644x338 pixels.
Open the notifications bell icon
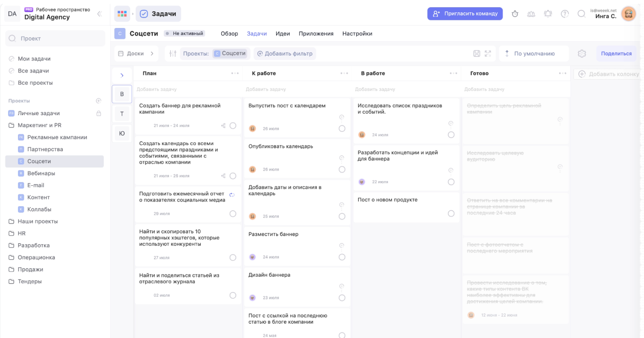click(x=548, y=14)
